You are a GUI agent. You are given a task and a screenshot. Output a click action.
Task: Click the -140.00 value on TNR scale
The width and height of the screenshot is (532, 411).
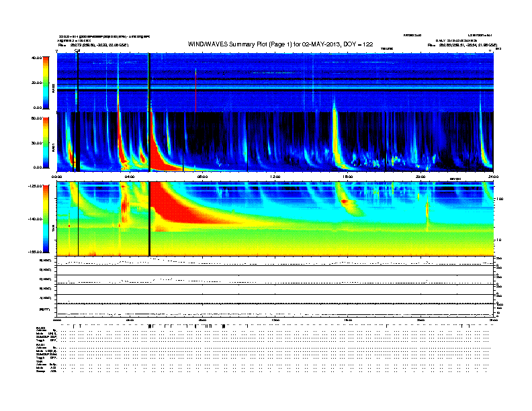coord(35,219)
